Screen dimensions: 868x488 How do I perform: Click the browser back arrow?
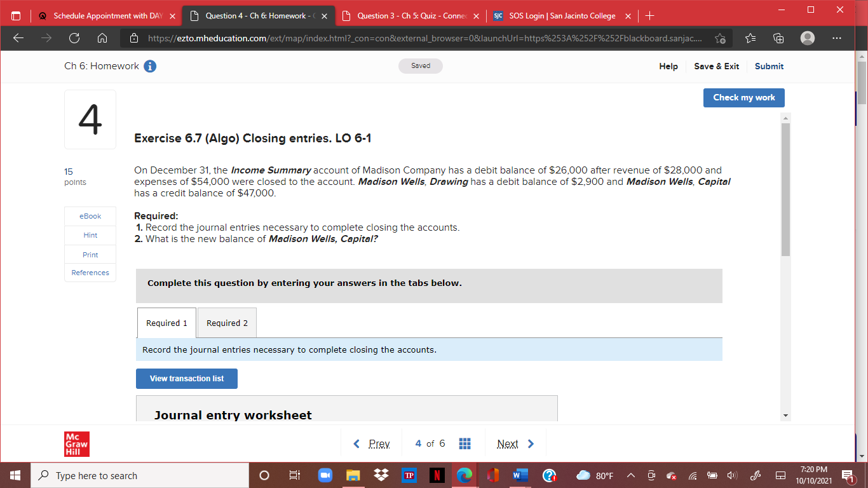coord(18,38)
